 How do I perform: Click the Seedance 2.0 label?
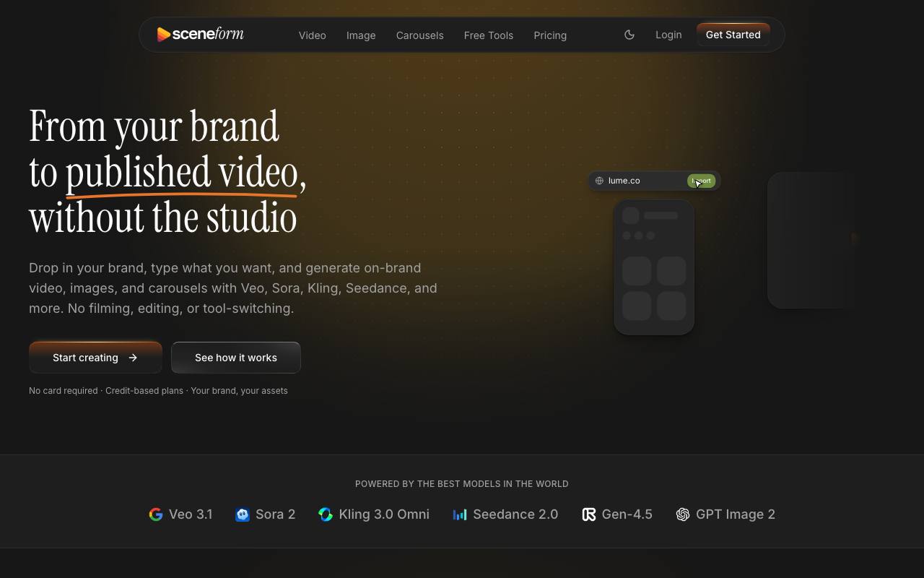click(x=515, y=514)
